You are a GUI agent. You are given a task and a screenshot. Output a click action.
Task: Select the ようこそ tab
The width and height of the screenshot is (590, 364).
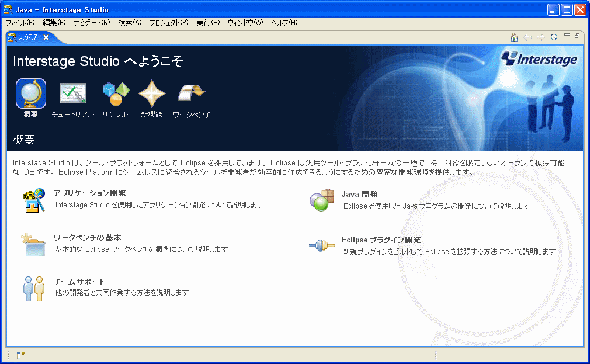29,37
